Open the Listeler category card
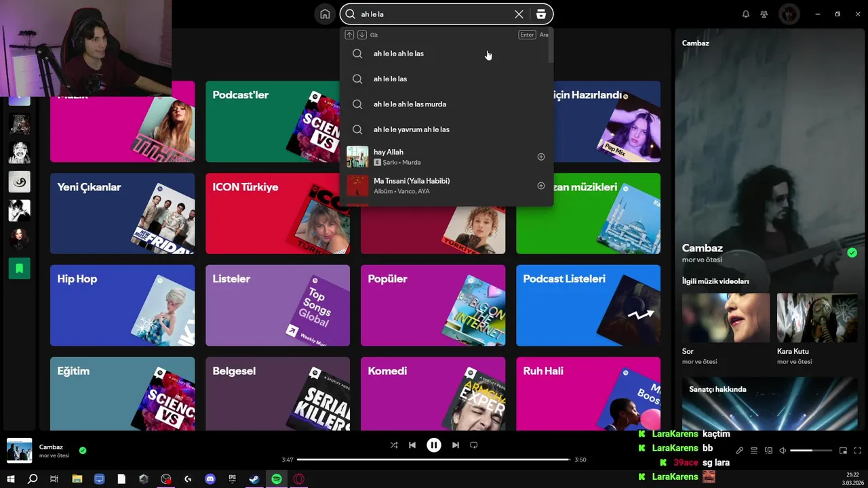Image resolution: width=868 pixels, height=488 pixels. pyautogui.click(x=277, y=306)
